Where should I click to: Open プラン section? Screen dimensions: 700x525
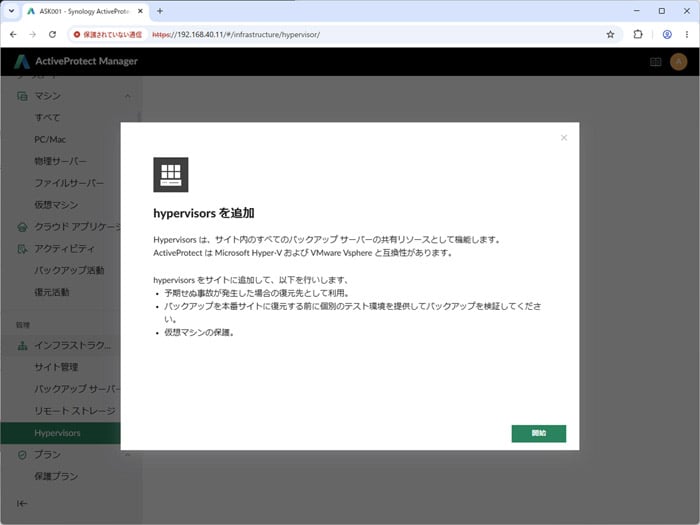click(x=47, y=455)
